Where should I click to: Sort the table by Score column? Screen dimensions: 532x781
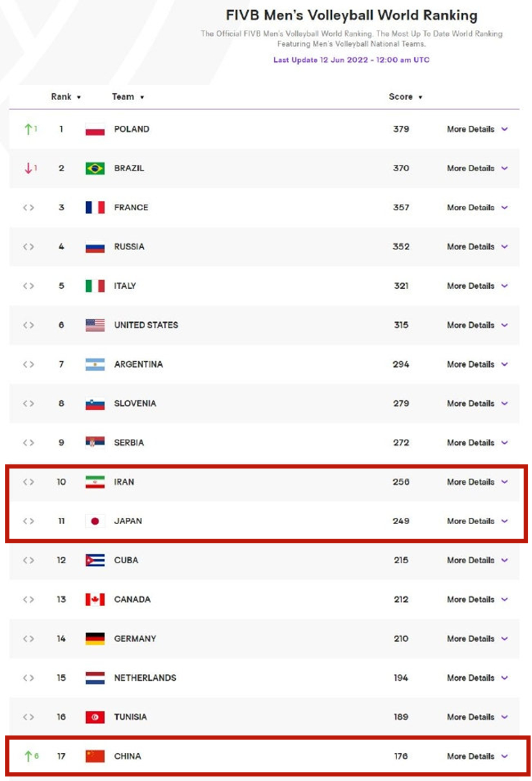(x=405, y=97)
